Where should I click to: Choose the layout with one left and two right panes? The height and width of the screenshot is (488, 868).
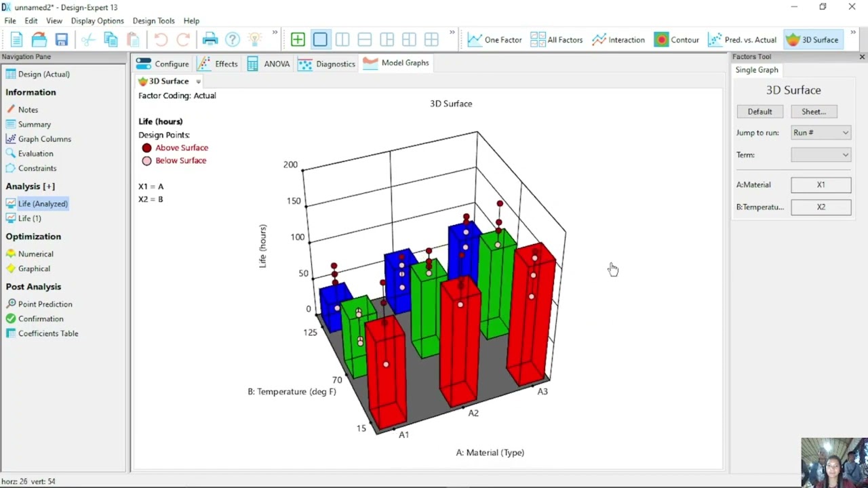pyautogui.click(x=387, y=39)
